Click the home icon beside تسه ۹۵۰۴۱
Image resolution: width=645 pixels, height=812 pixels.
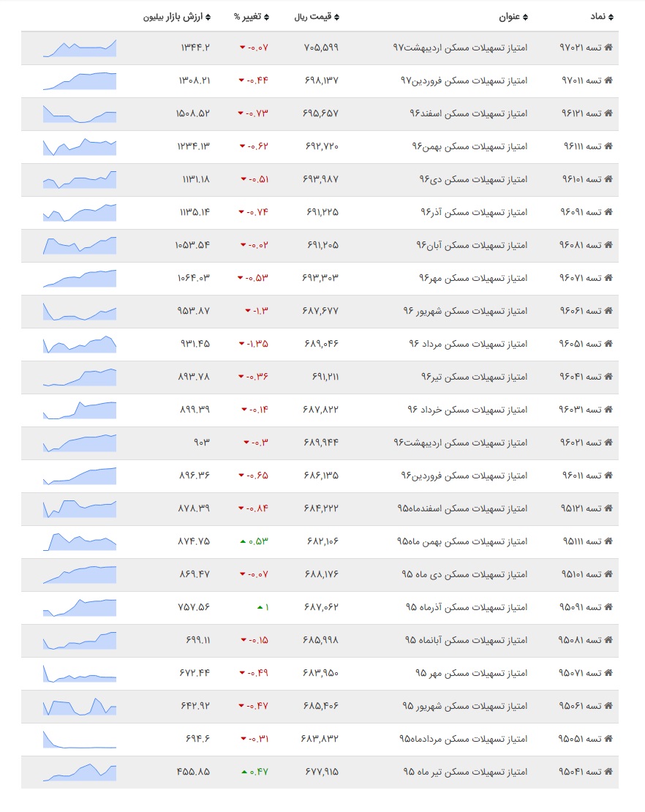pos(608,771)
